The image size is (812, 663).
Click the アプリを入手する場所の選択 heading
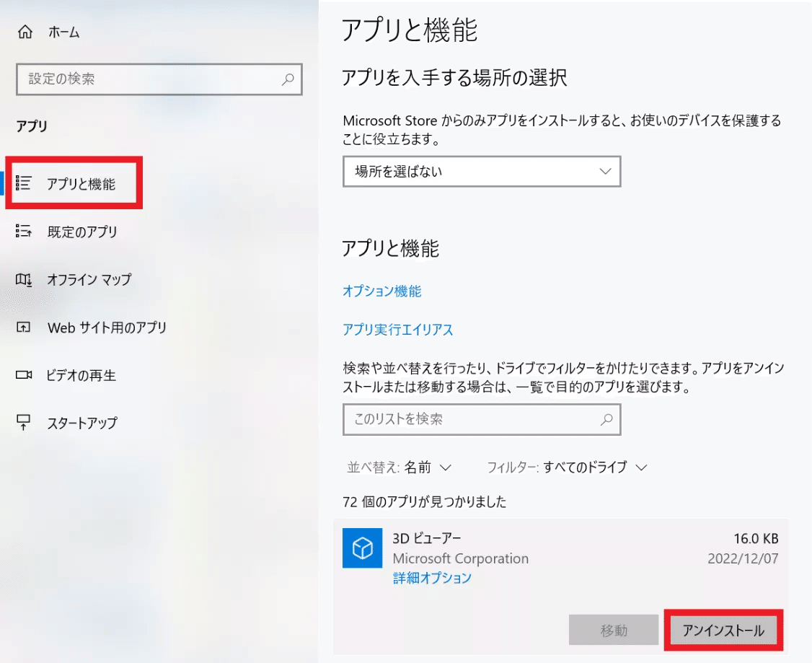[x=454, y=78]
